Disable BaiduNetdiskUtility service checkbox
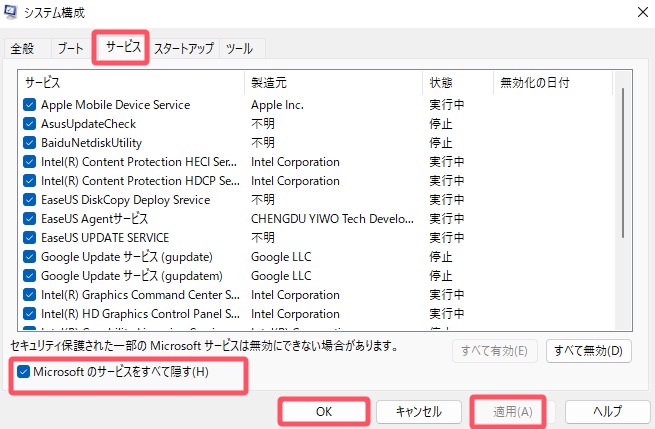The height and width of the screenshot is (429, 655). 29,142
